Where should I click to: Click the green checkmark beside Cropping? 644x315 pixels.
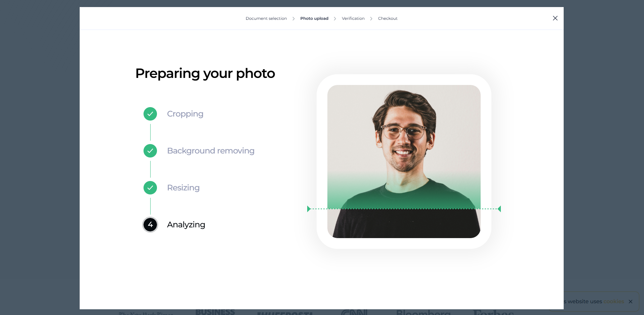click(x=150, y=114)
